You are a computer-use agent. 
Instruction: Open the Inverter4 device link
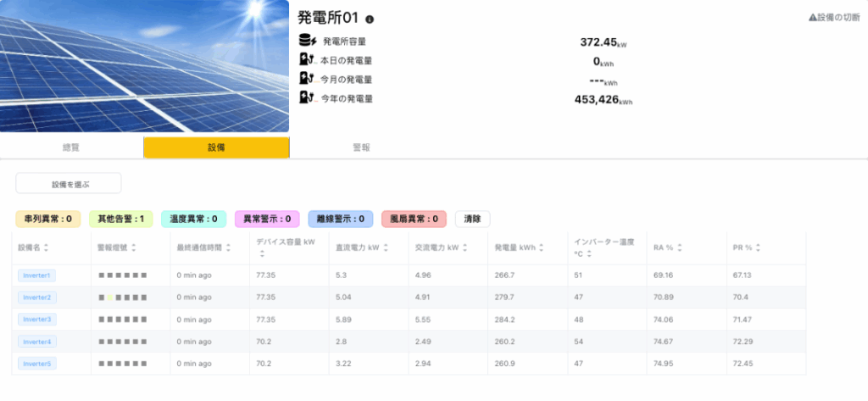coord(37,342)
